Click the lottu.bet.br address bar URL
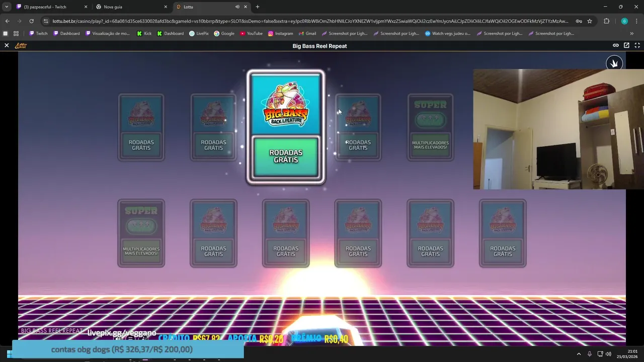Image resolution: width=644 pixels, height=362 pixels. [x=310, y=21]
